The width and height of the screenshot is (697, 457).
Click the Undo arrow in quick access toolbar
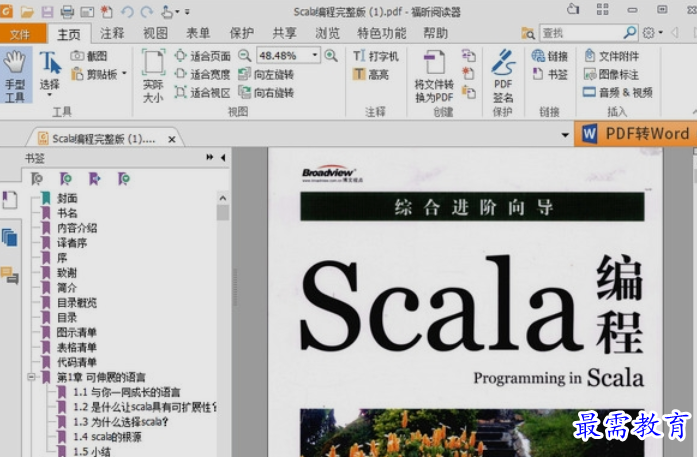pos(127,12)
